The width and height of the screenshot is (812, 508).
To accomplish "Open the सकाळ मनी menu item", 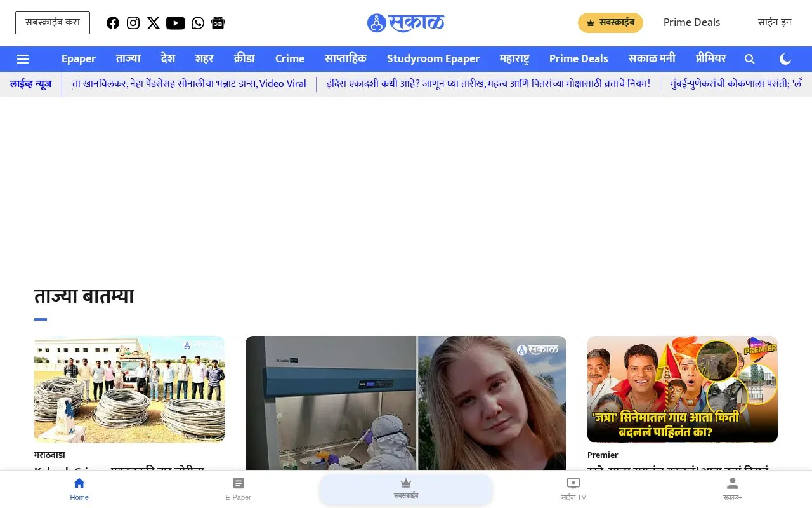I will point(652,59).
